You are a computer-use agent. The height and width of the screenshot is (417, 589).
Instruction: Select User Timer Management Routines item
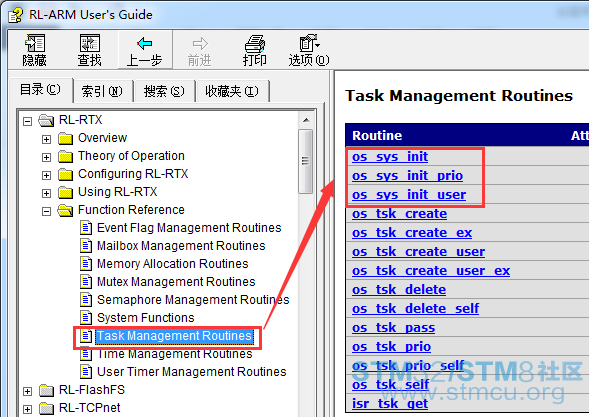192,372
